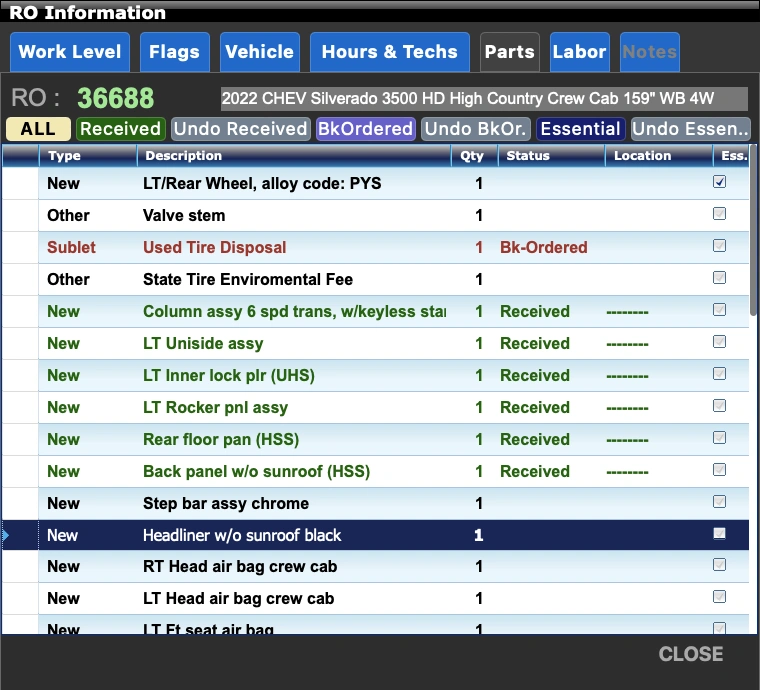Check Essential box for Valve stem
Screen dimensions: 760x690
(x=719, y=215)
